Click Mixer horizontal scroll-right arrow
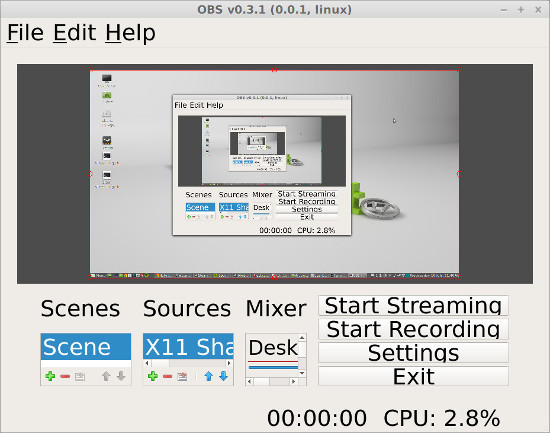The image size is (550, 433). tap(294, 381)
